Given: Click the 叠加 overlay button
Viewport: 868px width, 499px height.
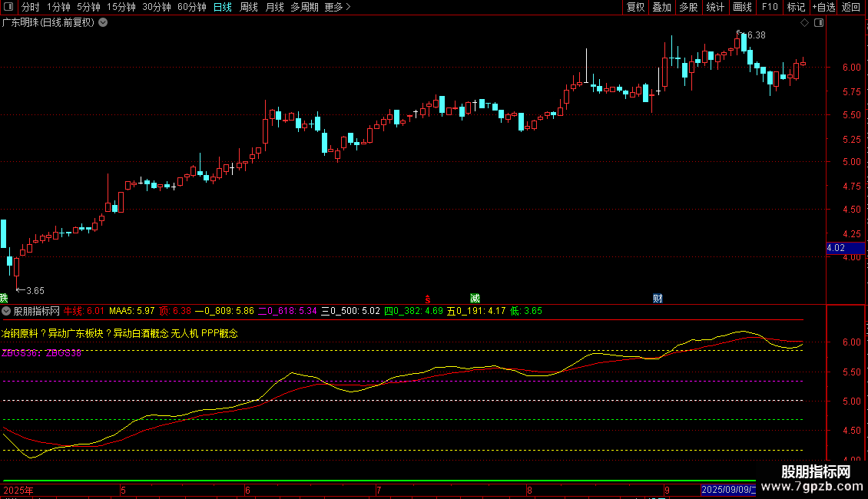Looking at the screenshot, I should click(661, 7).
